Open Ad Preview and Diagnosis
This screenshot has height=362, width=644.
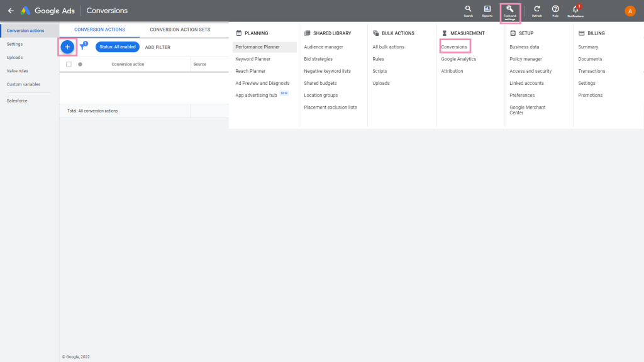(262, 84)
